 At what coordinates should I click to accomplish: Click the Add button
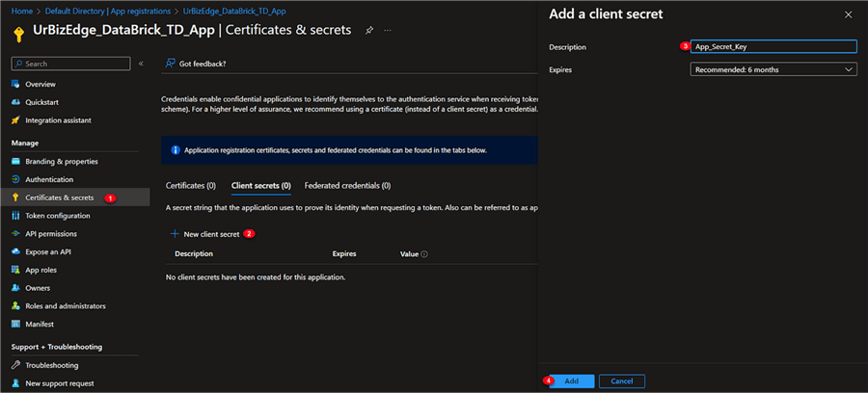(x=571, y=381)
